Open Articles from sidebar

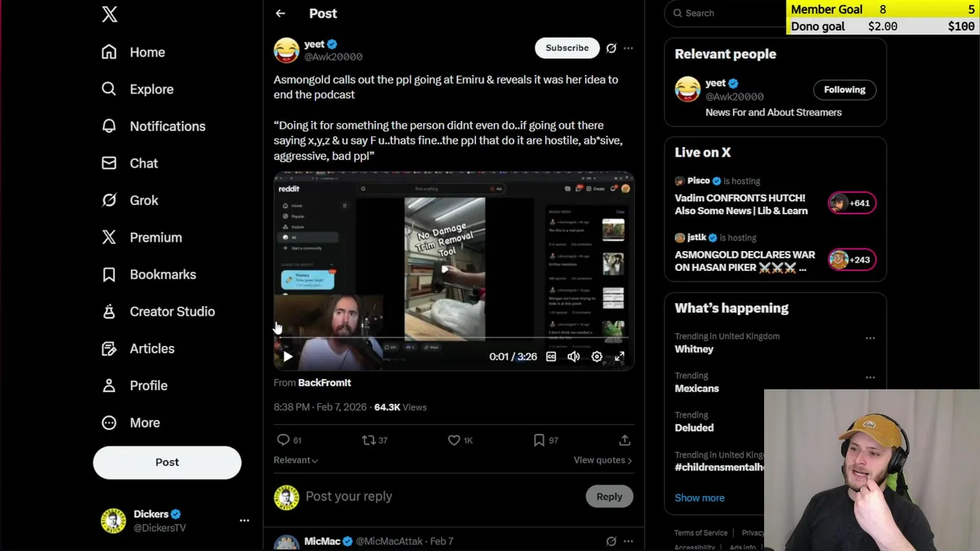click(x=138, y=348)
